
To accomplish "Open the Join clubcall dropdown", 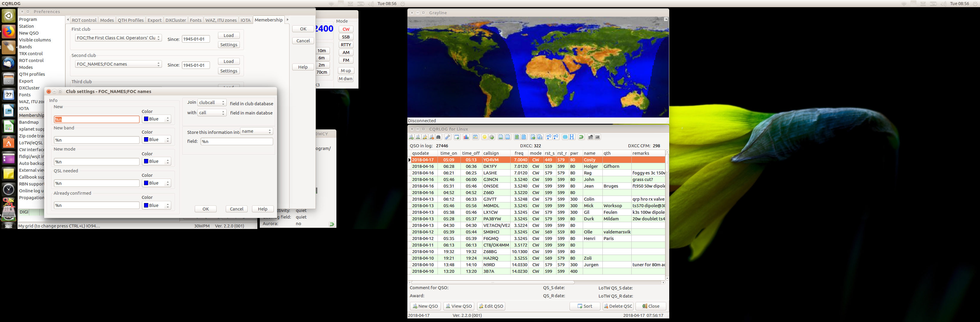I will point(212,103).
